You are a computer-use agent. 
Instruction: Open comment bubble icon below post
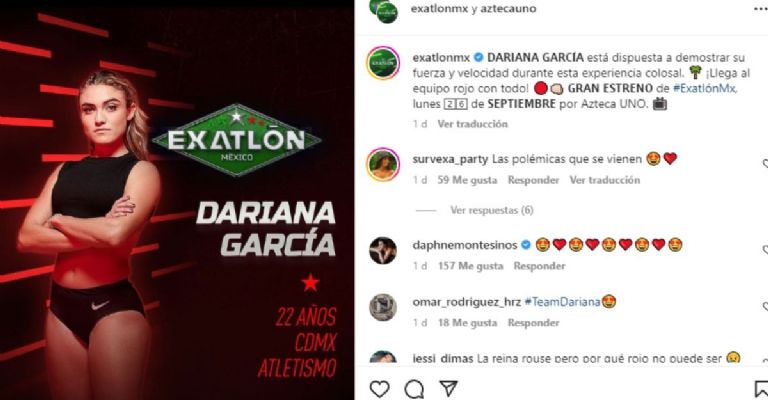414,390
